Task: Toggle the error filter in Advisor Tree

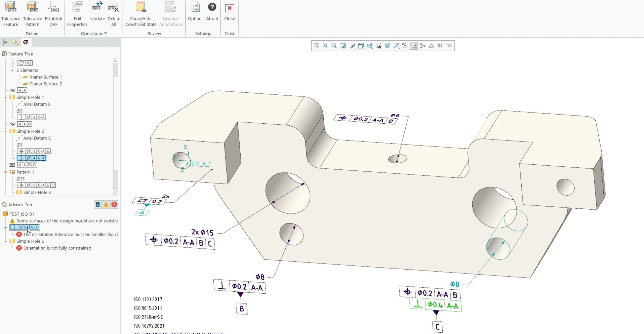Action: 114,204
